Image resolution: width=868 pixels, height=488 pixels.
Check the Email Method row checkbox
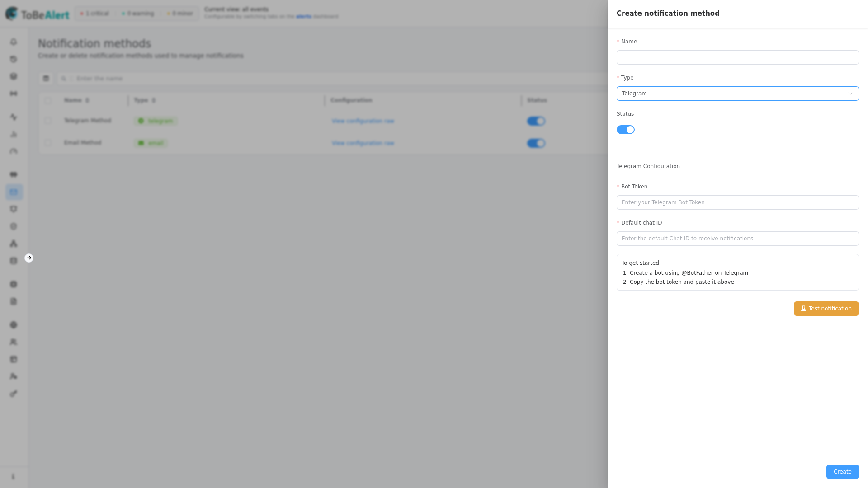pos(48,143)
